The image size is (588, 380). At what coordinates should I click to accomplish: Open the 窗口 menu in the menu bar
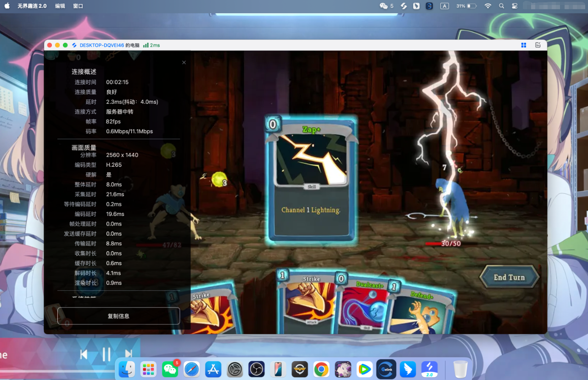(78, 6)
